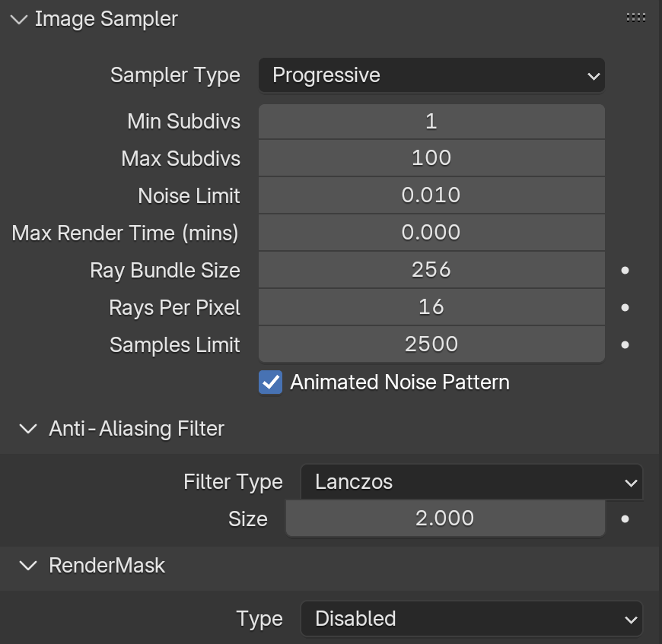This screenshot has width=662, height=644.
Task: Open the Filter Type Lanczos dropdown
Action: (472, 481)
